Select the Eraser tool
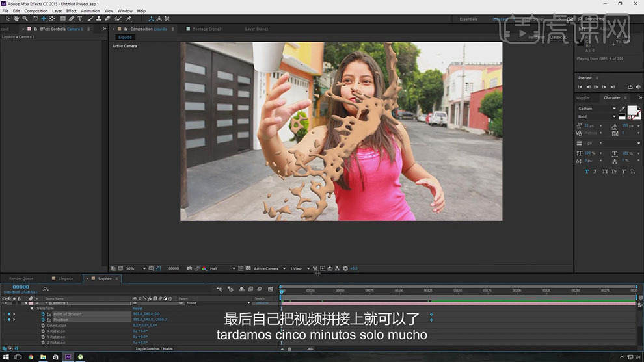644x362 pixels. click(x=107, y=18)
